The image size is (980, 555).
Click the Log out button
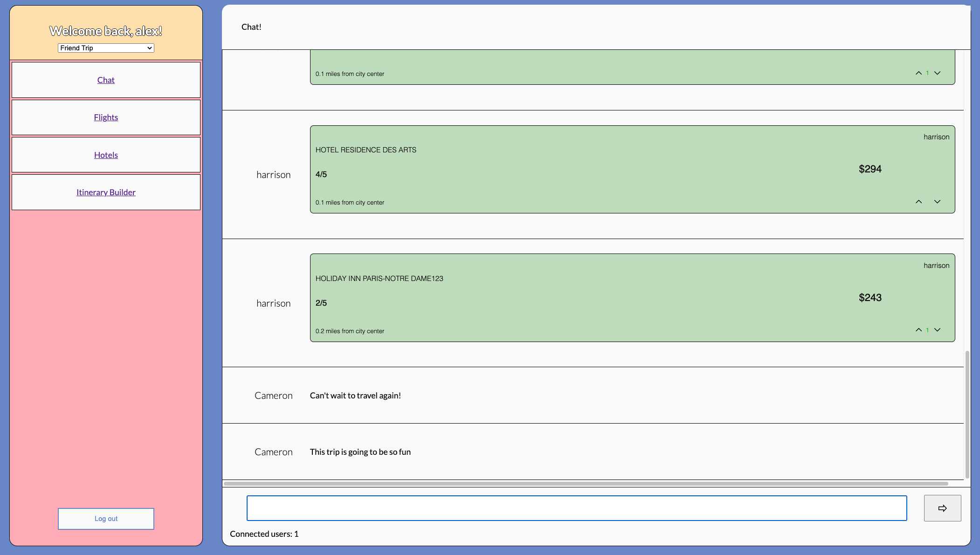click(106, 519)
